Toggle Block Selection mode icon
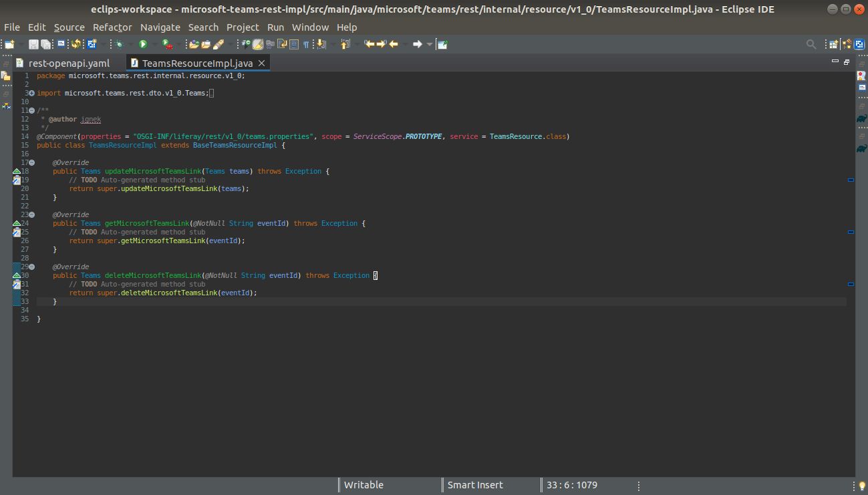 [x=294, y=44]
